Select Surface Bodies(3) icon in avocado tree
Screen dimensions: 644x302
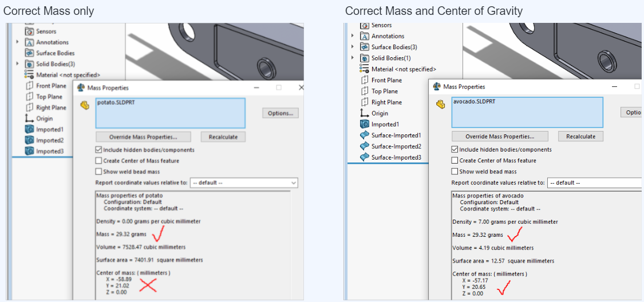(365, 47)
